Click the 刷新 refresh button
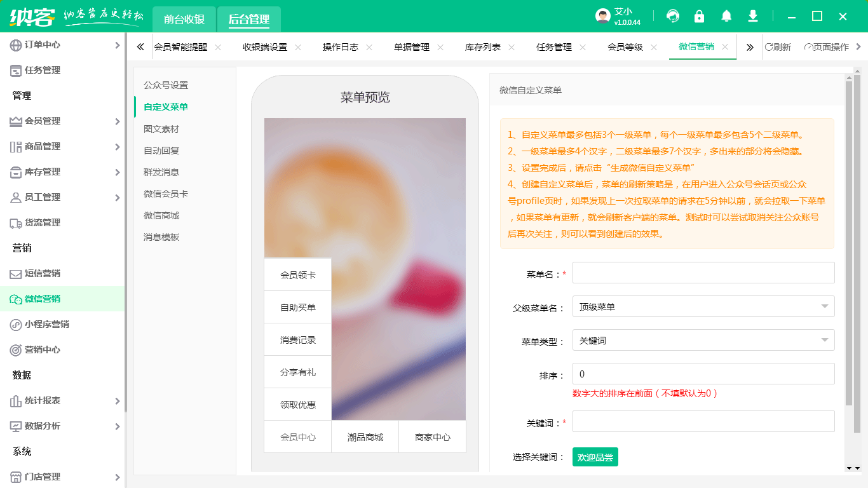868x488 pixels. pyautogui.click(x=778, y=47)
